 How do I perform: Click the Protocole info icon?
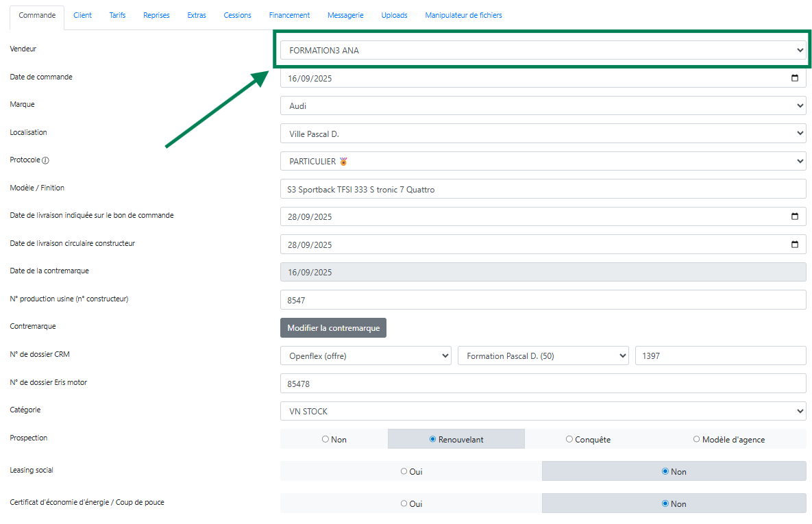click(x=45, y=161)
